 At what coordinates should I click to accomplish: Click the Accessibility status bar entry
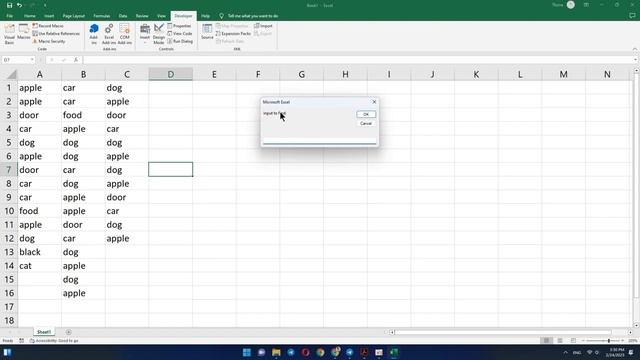point(54,340)
